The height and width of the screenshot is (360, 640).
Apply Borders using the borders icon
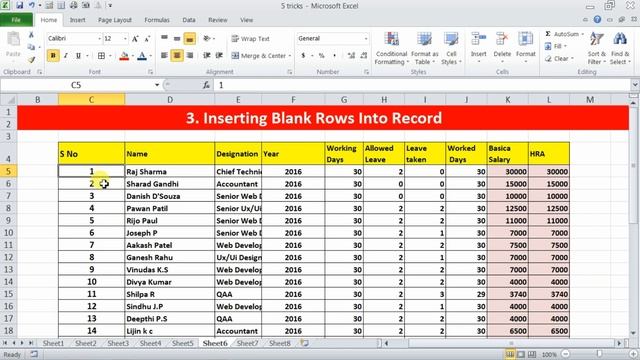click(101, 56)
